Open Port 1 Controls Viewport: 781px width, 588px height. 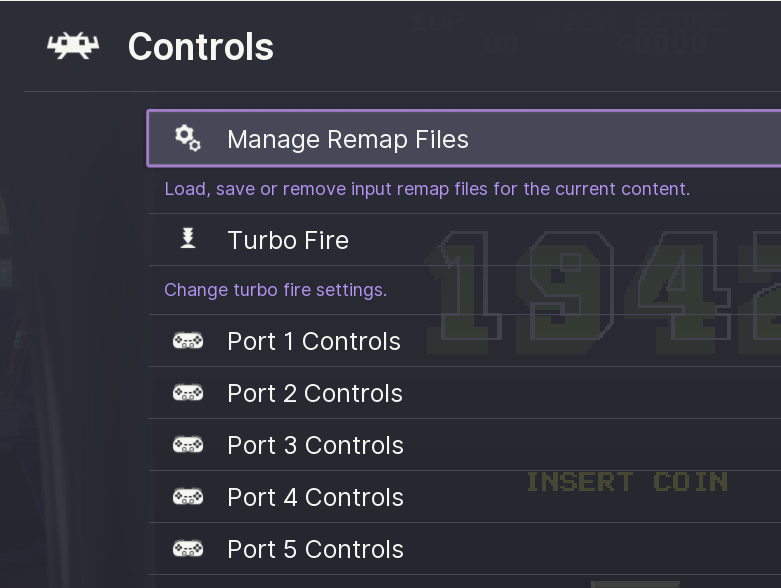pyautogui.click(x=314, y=341)
